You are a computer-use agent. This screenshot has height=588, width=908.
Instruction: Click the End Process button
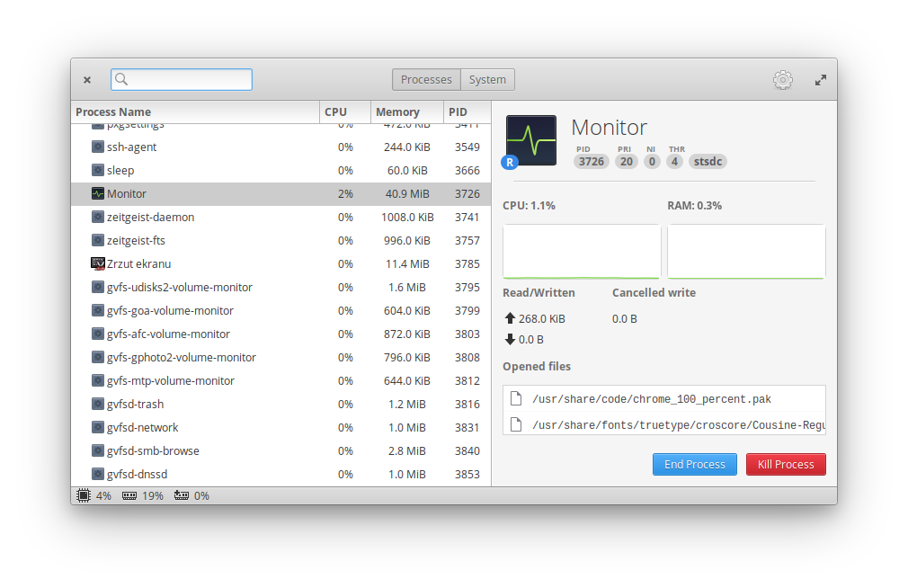click(695, 464)
